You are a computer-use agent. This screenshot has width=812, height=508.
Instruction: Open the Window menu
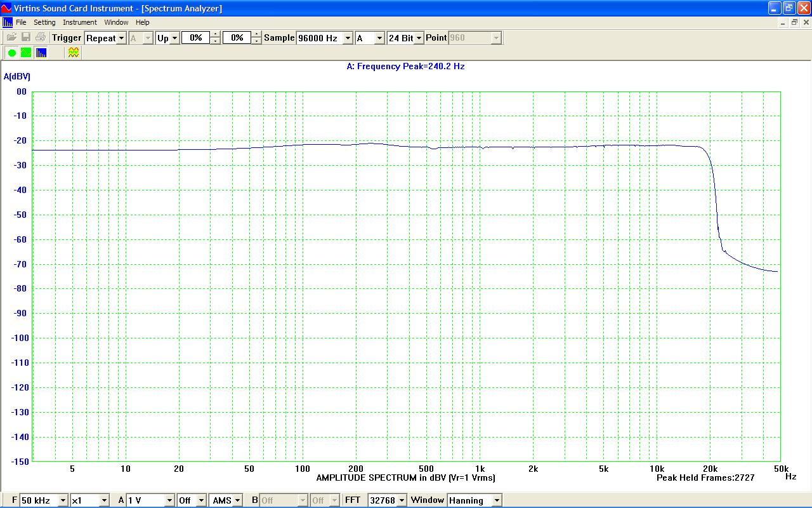coord(116,22)
